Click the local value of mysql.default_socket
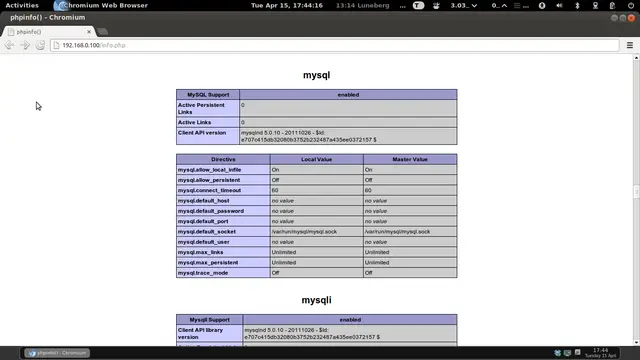Screen dimensions: 640x360 (316, 231)
